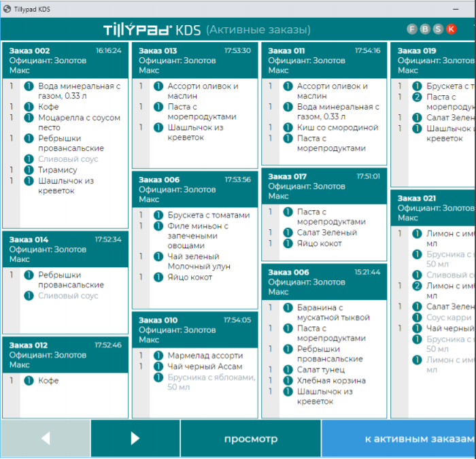Click the просмотр button
This screenshot has height=459, width=476.
[x=251, y=439]
